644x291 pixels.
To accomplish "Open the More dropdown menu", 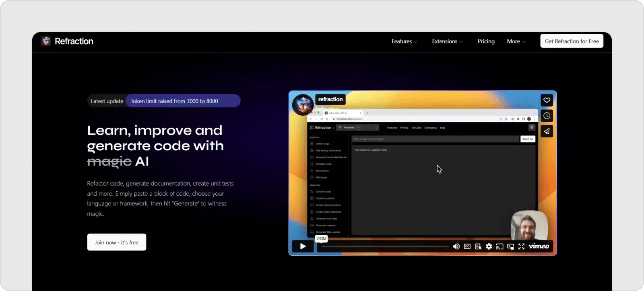I will click(516, 41).
